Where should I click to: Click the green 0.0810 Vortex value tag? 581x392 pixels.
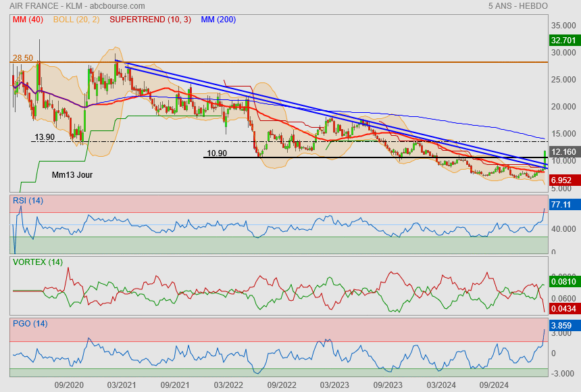(563, 281)
